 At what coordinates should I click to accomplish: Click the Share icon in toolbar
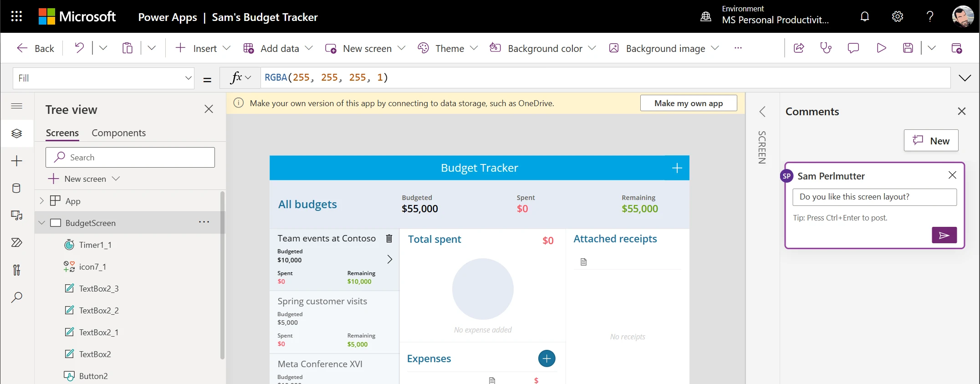pyautogui.click(x=799, y=48)
